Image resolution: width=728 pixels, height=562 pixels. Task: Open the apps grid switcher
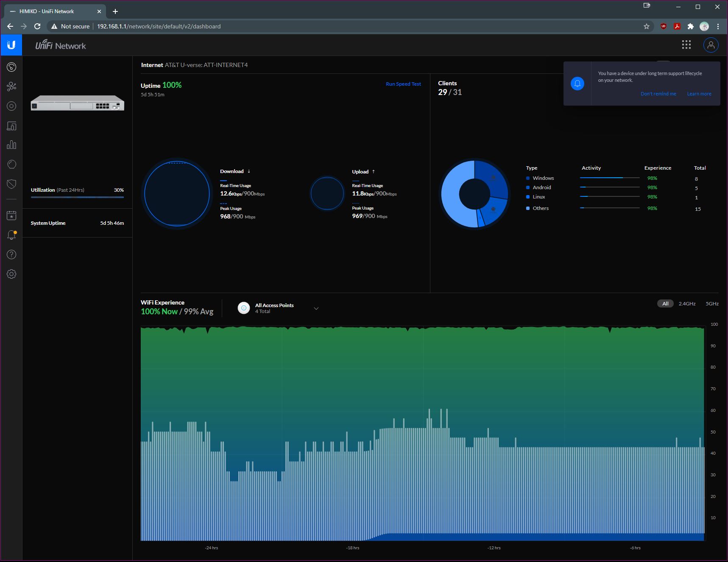tap(686, 45)
